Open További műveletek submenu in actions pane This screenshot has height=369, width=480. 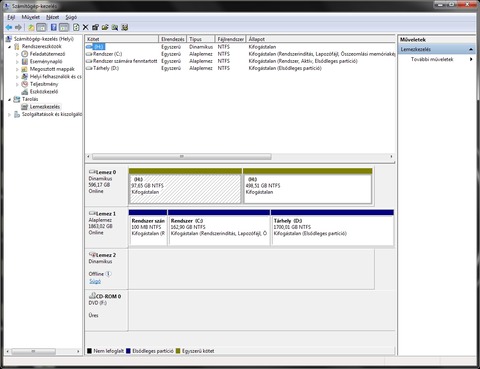click(437, 59)
